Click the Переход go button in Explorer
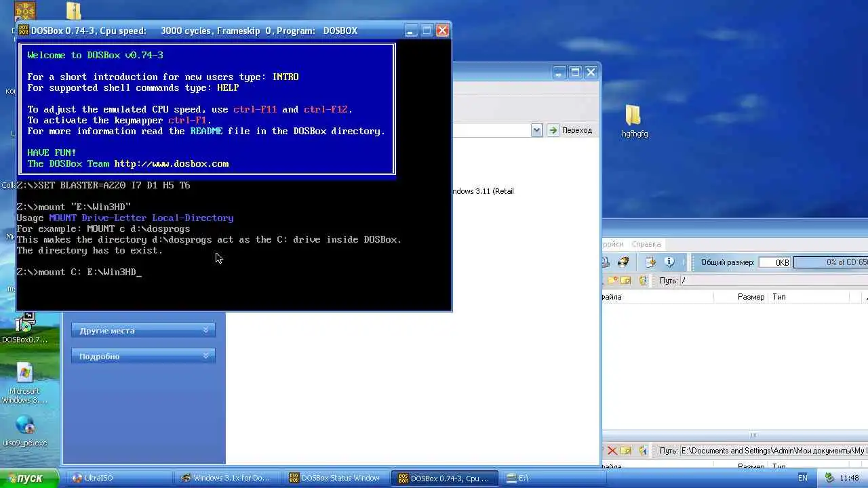Image resolution: width=868 pixels, height=488 pixels. pos(570,130)
